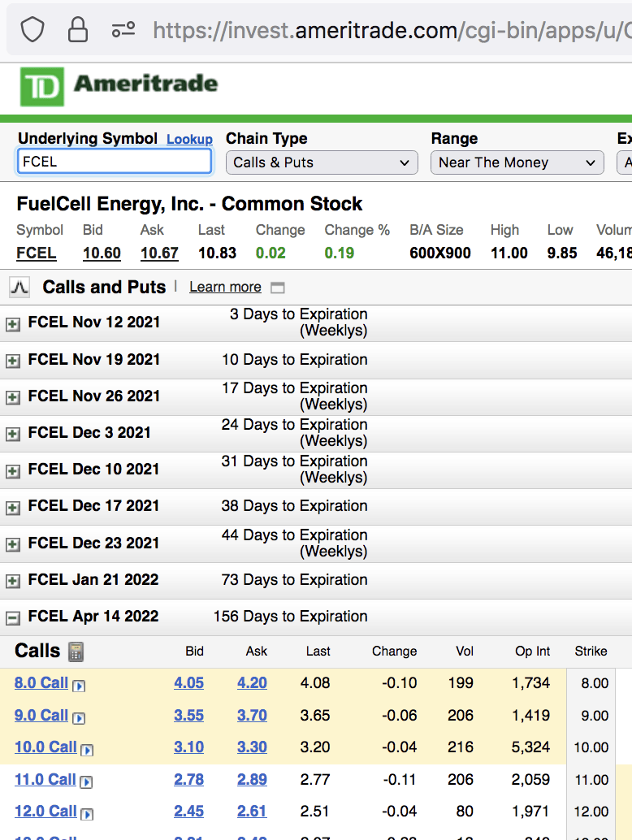This screenshot has height=840, width=632.
Task: Click the Lookup link for underlying symbol
Action: coord(189,140)
